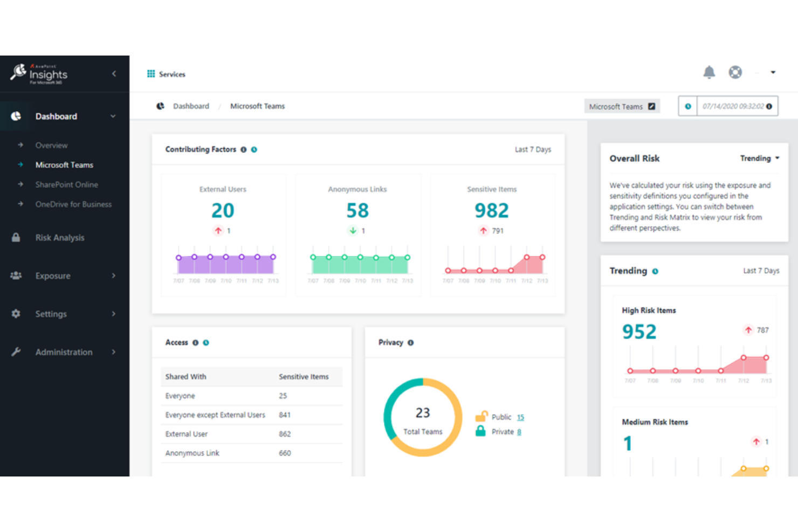Click the edit pencil icon beside Microsoft Teams
Viewport: 798px width, 532px height.
(x=651, y=106)
